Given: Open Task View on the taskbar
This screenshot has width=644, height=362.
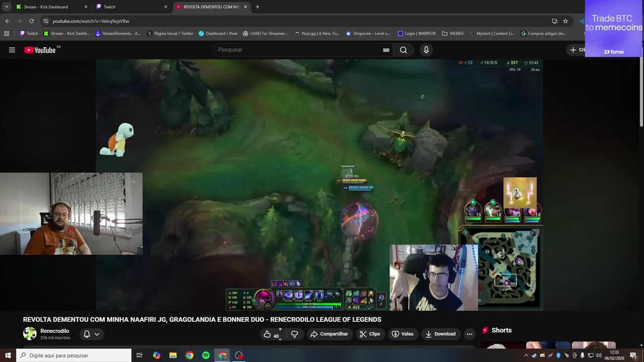Looking at the screenshot, I should click(x=140, y=355).
